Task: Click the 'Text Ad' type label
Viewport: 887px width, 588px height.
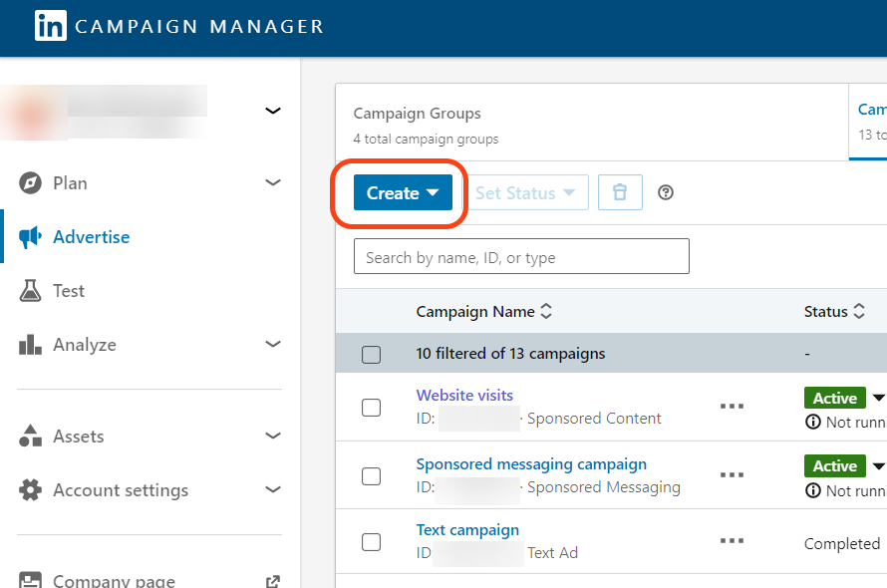Action: pyautogui.click(x=553, y=552)
